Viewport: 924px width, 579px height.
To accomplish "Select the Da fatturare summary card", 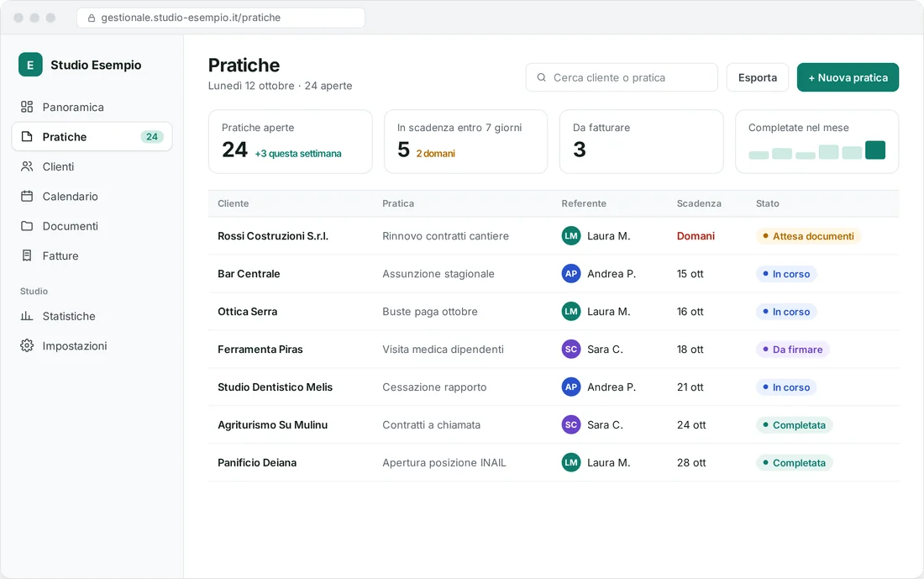I will tap(641, 141).
